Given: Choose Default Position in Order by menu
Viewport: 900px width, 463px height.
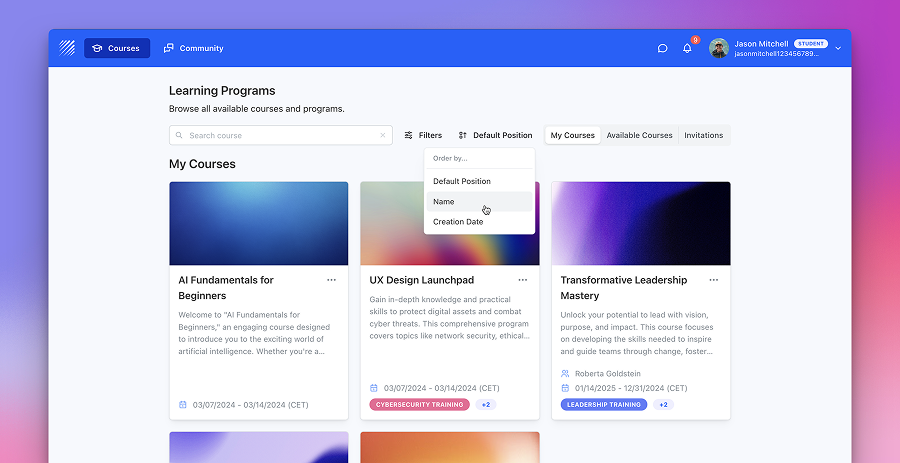Looking at the screenshot, I should pos(479,181).
